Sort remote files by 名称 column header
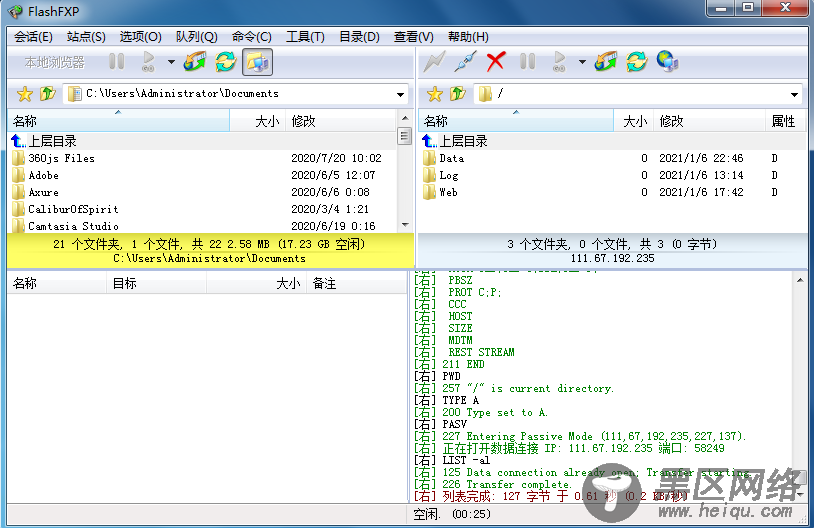 516,121
